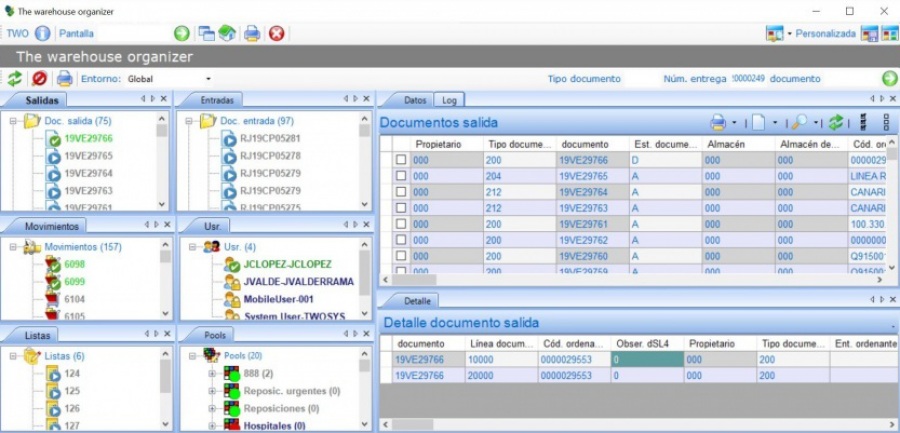
Task: Click the green refresh icon in Documentos salida
Action: (x=836, y=122)
